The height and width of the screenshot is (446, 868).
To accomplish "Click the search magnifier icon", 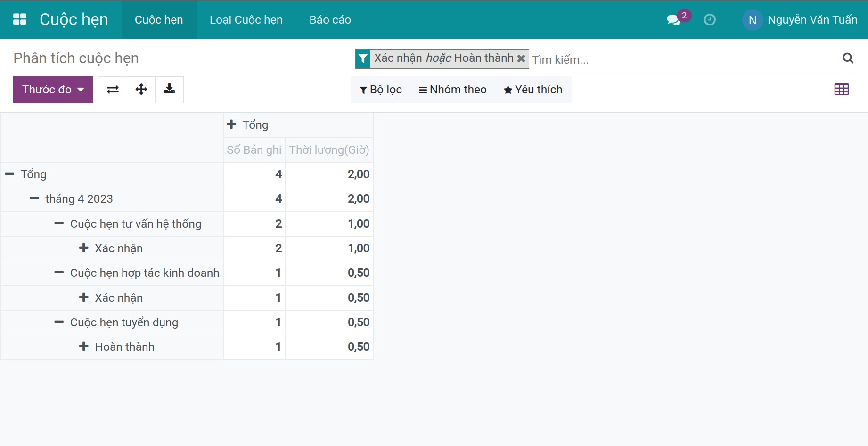I will tap(848, 58).
